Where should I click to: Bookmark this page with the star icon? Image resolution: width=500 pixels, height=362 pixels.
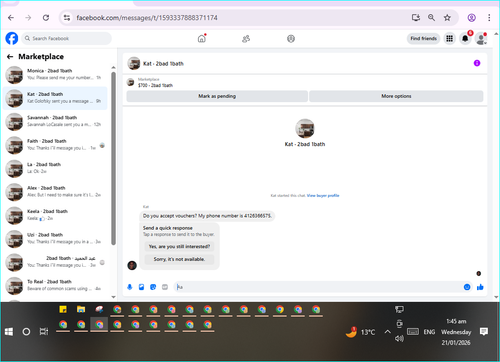point(447,18)
